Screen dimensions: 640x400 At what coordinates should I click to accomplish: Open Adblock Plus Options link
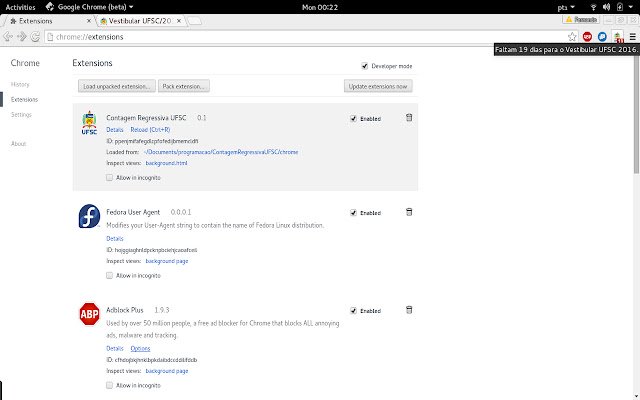tap(140, 349)
